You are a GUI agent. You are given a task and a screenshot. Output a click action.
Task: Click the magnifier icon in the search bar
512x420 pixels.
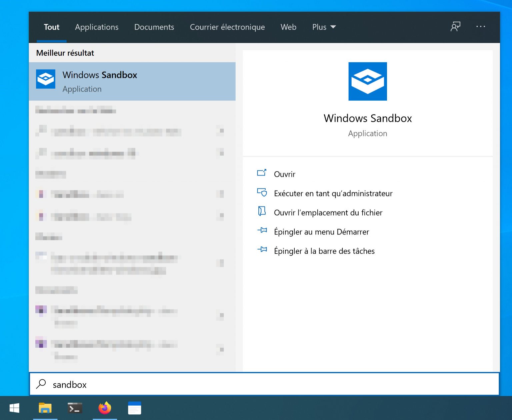pyautogui.click(x=41, y=384)
